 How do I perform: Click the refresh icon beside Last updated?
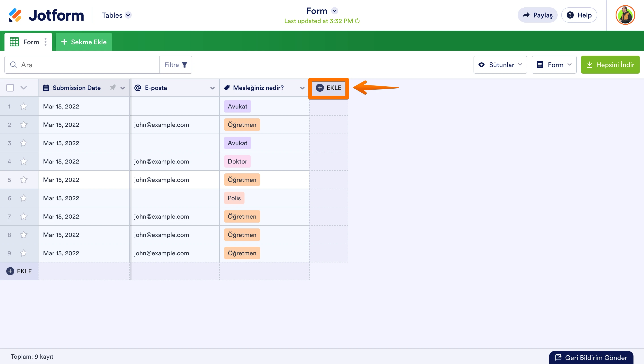tap(357, 21)
